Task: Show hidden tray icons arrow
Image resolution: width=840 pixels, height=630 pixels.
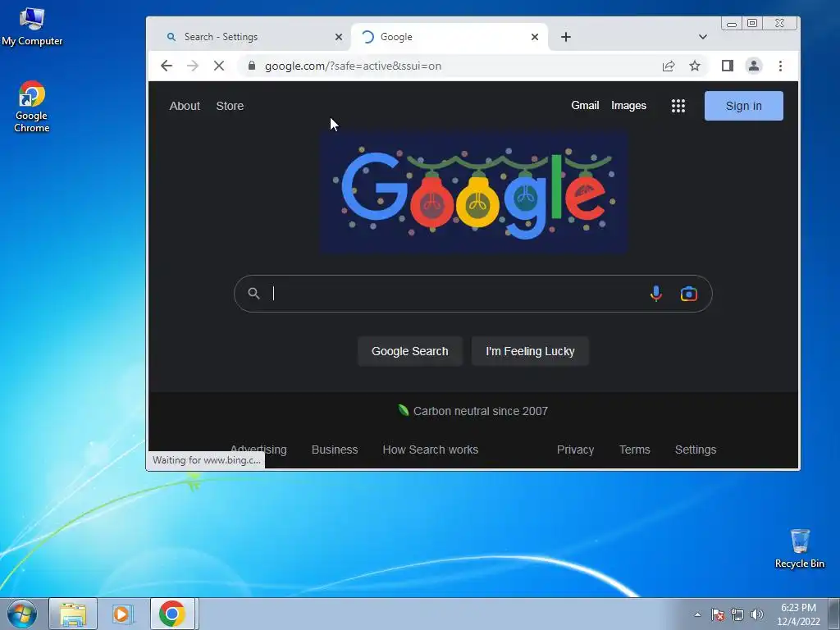Action: point(697,614)
